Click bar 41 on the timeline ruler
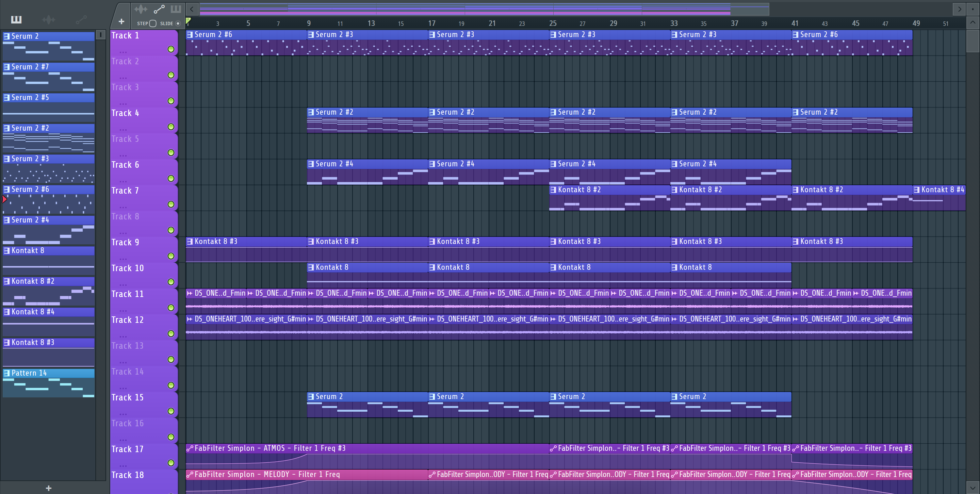Image resolution: width=980 pixels, height=494 pixels. 795,23
